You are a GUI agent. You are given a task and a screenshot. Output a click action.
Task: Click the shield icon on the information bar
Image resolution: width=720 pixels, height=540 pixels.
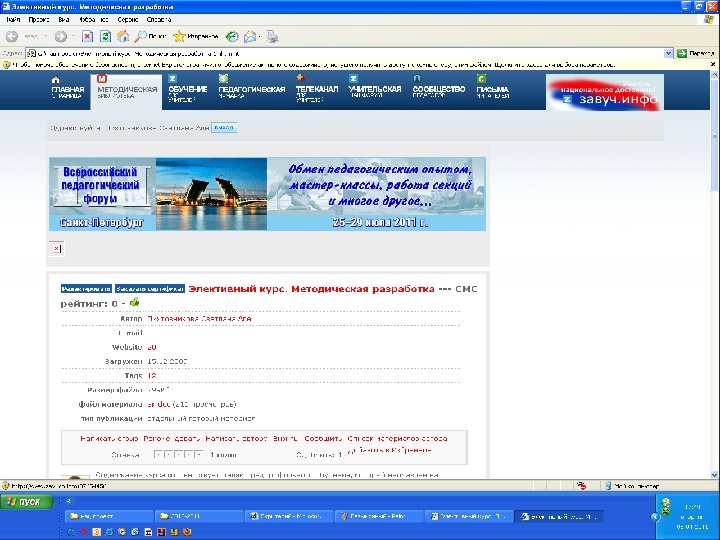(x=6, y=65)
